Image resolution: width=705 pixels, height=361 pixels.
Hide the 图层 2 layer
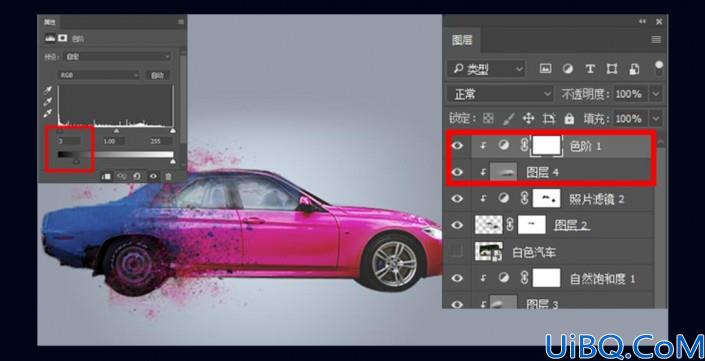457,225
